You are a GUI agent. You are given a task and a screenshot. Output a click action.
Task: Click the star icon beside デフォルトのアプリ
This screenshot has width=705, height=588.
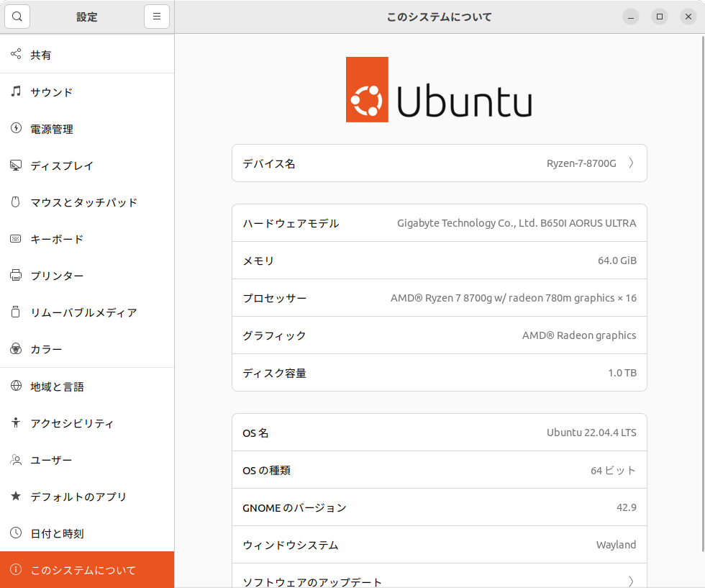(x=16, y=496)
